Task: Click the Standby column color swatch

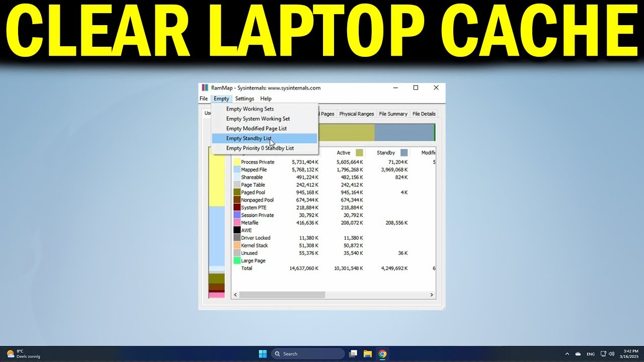Action: pos(404,153)
